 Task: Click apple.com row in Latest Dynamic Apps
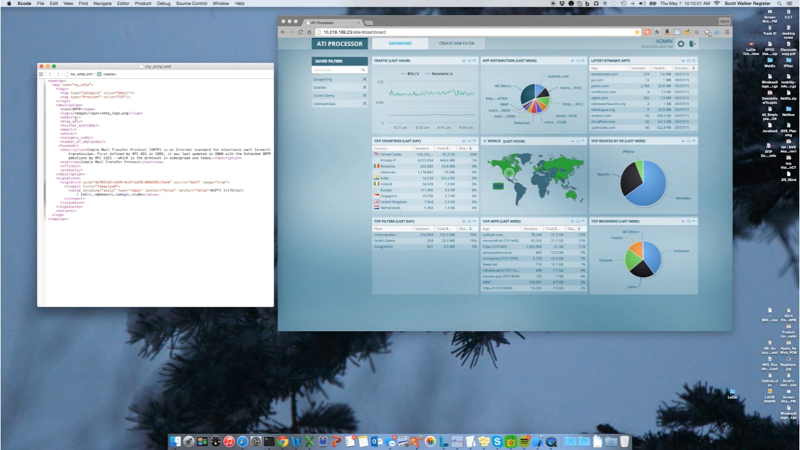(643, 97)
